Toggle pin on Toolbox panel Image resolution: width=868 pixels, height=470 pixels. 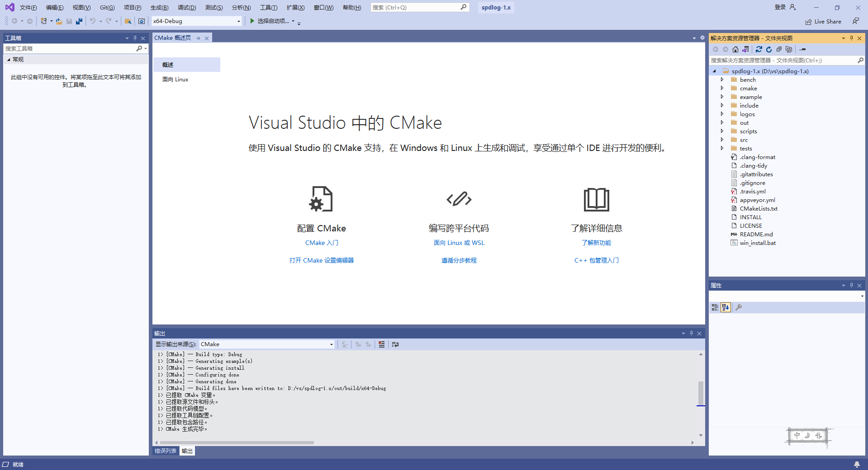click(135, 38)
